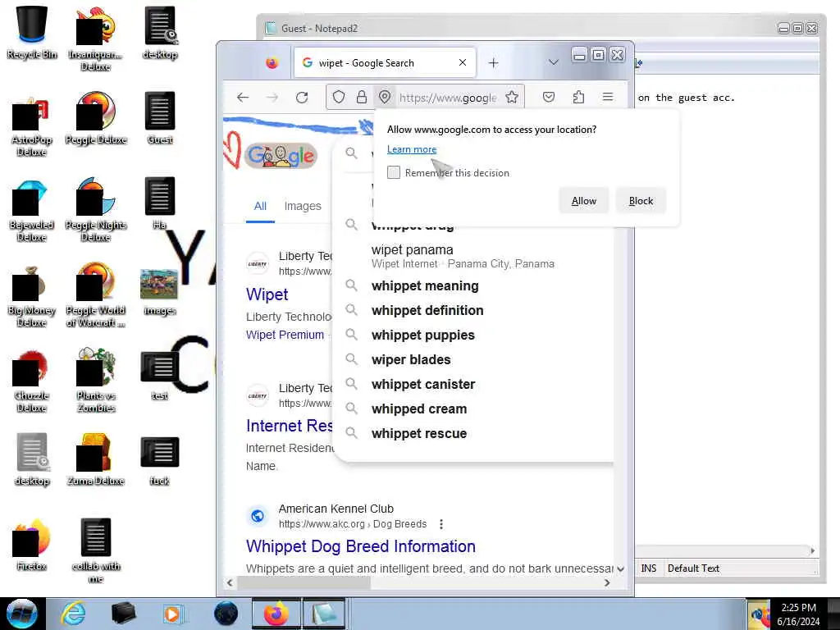The width and height of the screenshot is (840, 630).
Task: Click the Firefox View icon in tab bar
Action: pos(272,62)
